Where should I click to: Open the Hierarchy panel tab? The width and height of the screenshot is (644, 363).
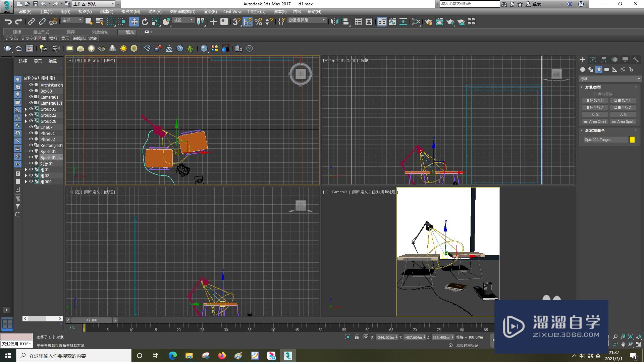coord(604,60)
